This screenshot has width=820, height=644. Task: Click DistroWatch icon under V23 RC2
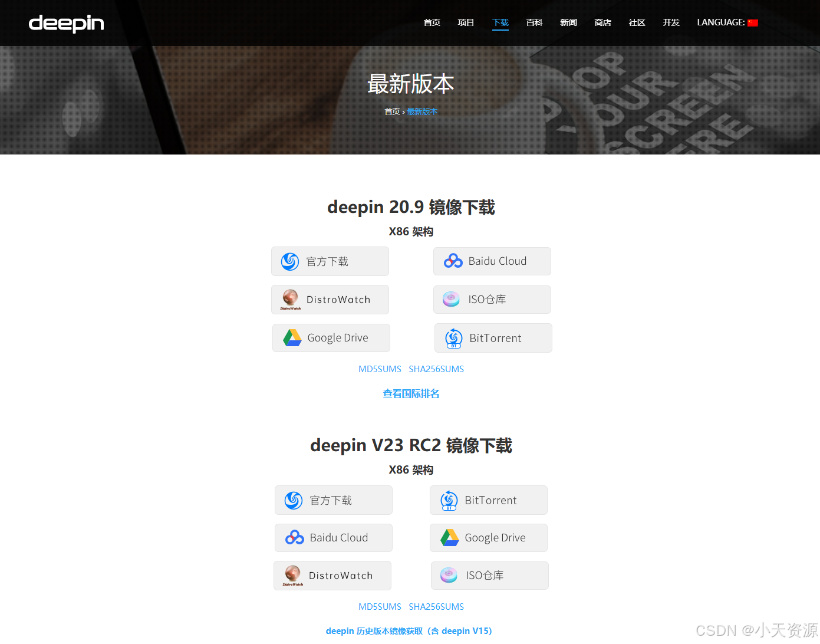pos(292,576)
